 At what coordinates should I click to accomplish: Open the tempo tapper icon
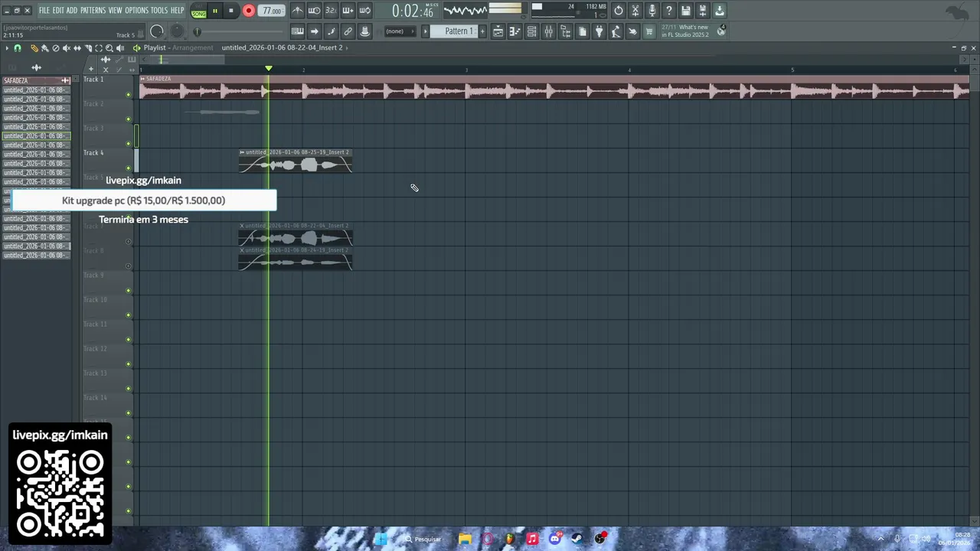pos(616,31)
